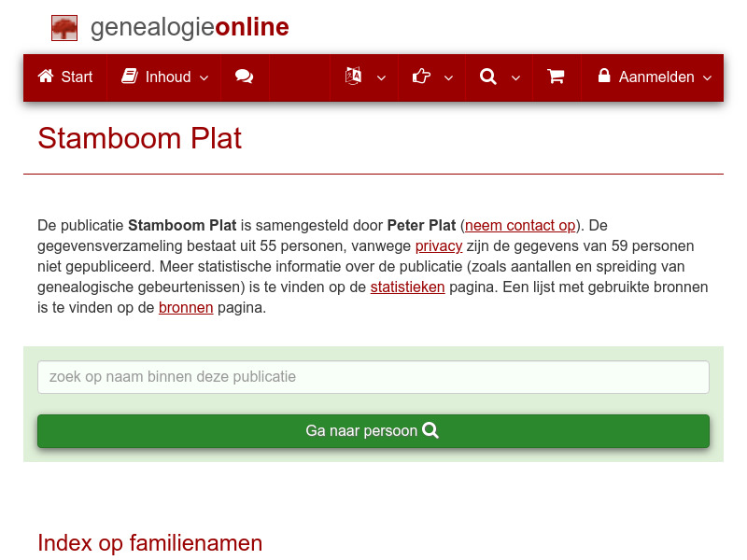The width and height of the screenshot is (747, 560).
Task: Visit the statistieken page link
Action: click(407, 287)
